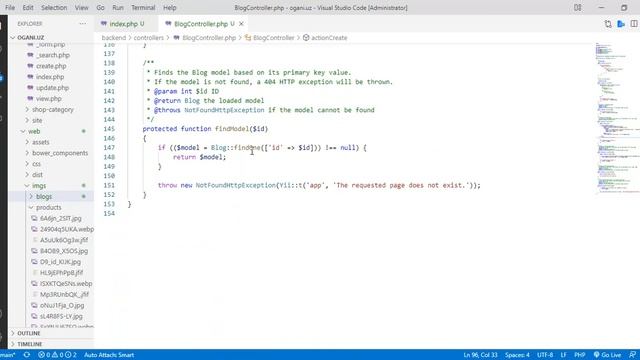Image resolution: width=640 pixels, height=360 pixels.
Task: Open index.php file in explorer tree
Action: click(50, 77)
